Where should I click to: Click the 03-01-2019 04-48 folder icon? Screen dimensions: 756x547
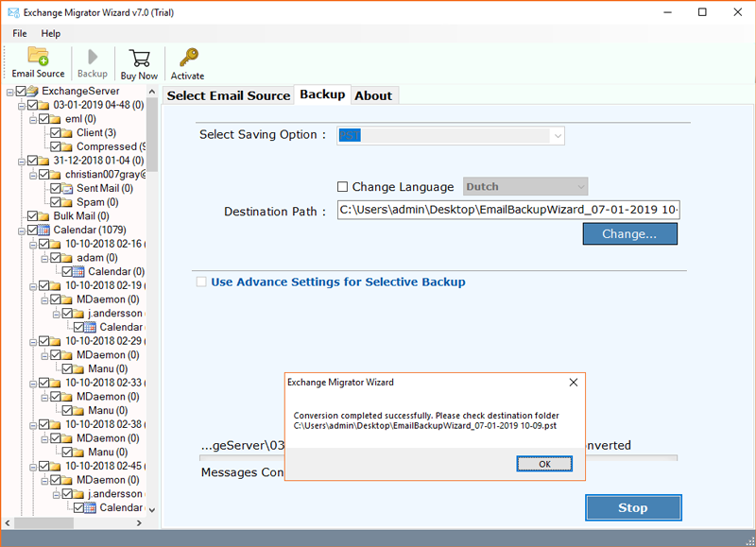click(x=43, y=105)
